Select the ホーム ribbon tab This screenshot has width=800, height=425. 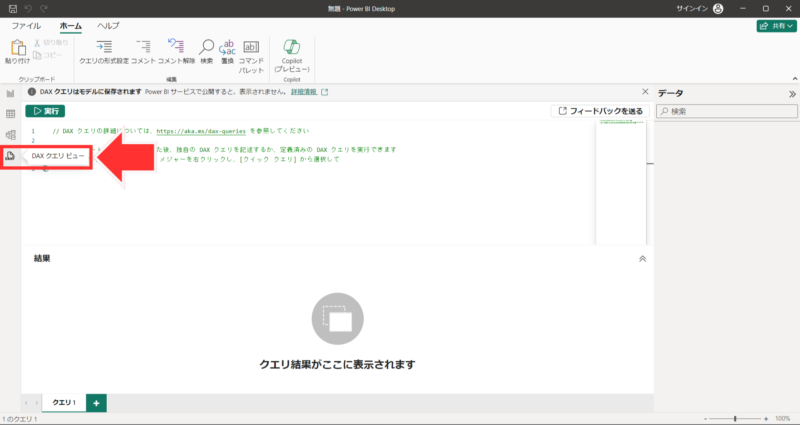point(70,26)
